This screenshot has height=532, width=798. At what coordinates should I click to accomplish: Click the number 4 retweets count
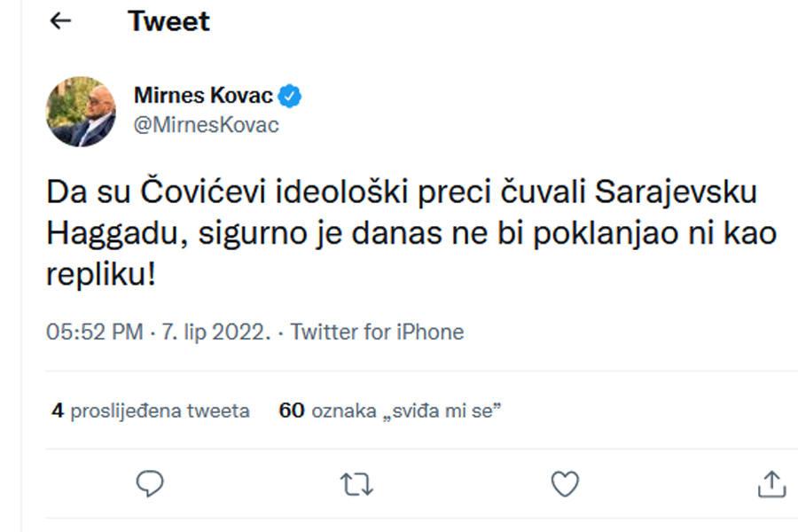[58, 411]
